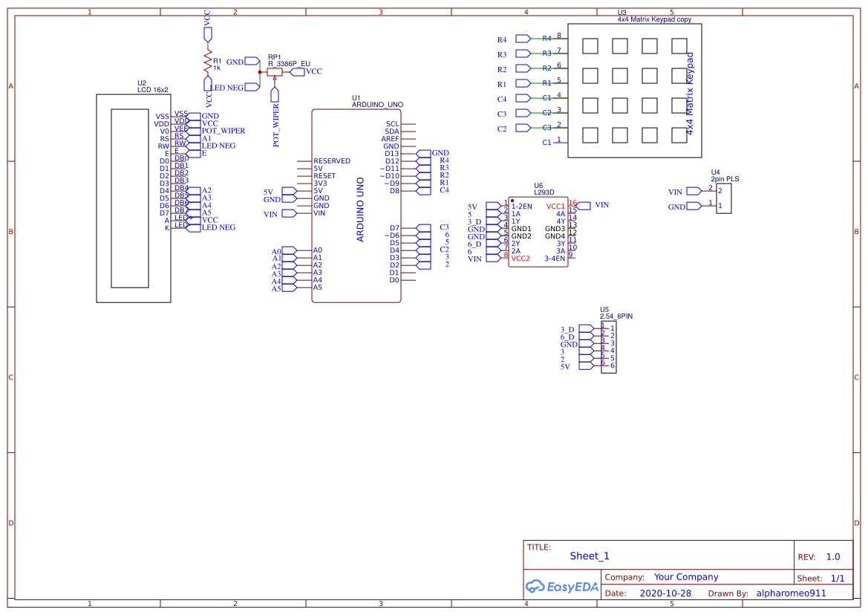Select the SCL pin label on the Arduino
This screenshot has width=868, height=615.
[391, 123]
